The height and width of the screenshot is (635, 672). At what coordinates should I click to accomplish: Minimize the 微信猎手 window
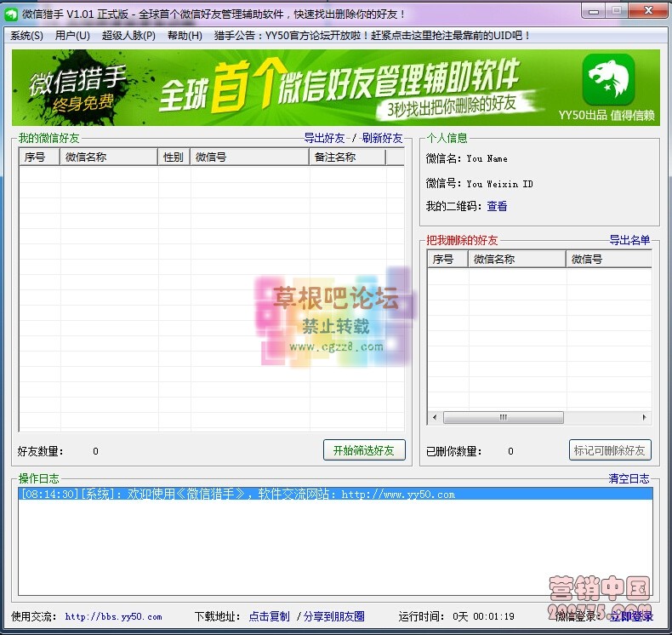tap(594, 11)
